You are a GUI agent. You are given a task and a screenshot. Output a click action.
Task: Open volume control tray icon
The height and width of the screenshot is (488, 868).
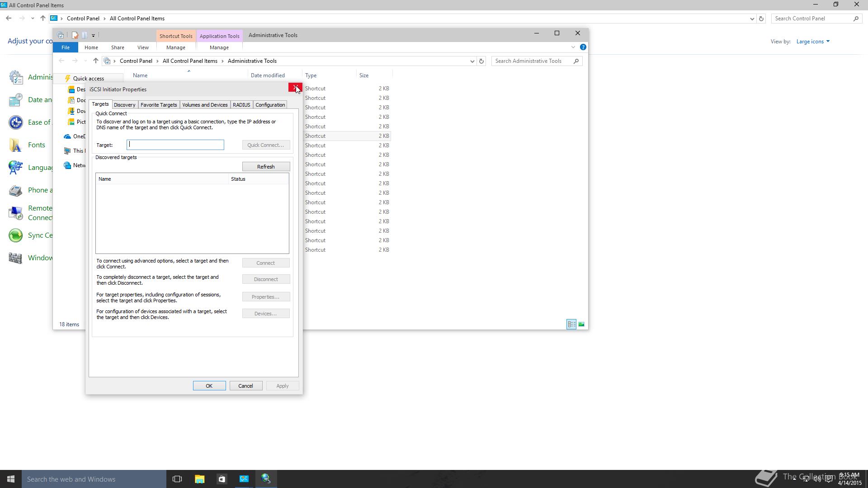817,479
